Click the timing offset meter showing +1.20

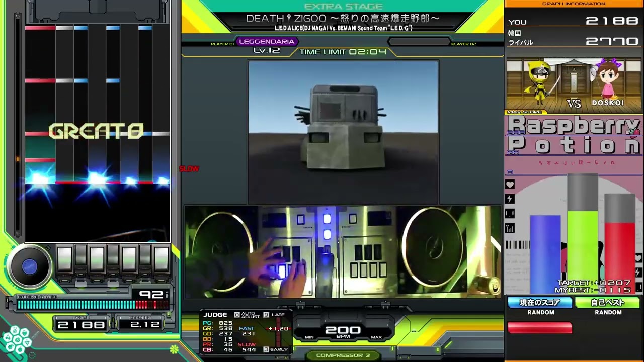(278, 329)
